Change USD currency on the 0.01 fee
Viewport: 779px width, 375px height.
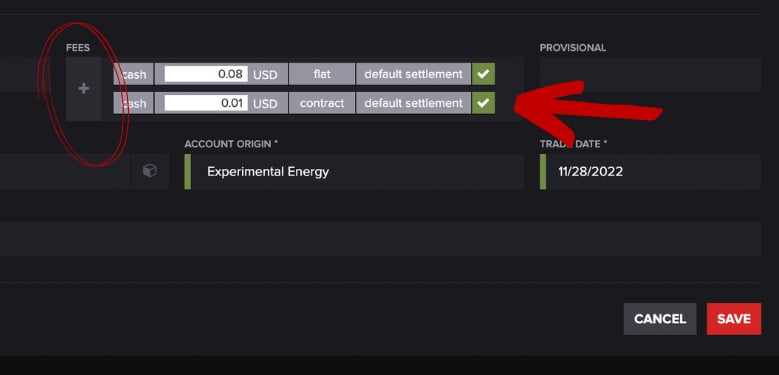point(267,103)
